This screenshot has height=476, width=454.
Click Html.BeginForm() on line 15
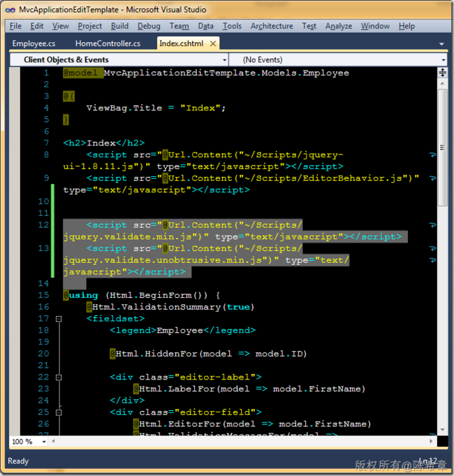[x=158, y=295]
